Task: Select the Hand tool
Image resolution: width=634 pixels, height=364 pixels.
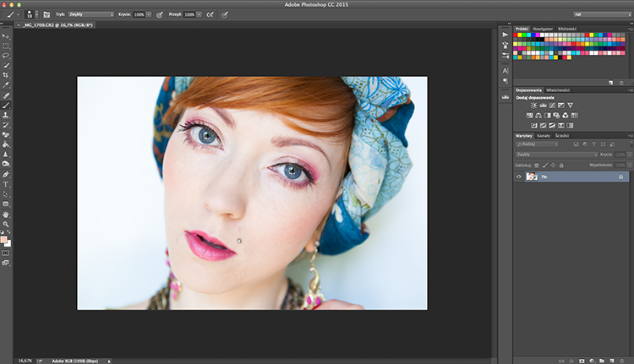Action: point(6,215)
